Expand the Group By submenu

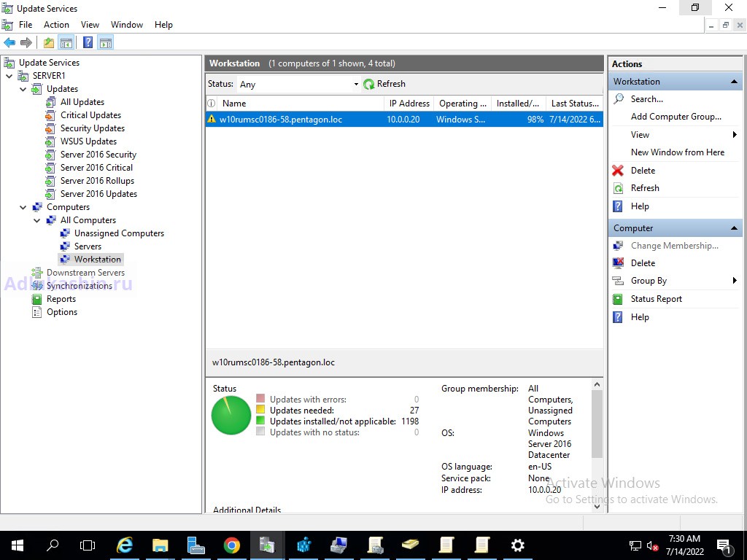tap(734, 281)
